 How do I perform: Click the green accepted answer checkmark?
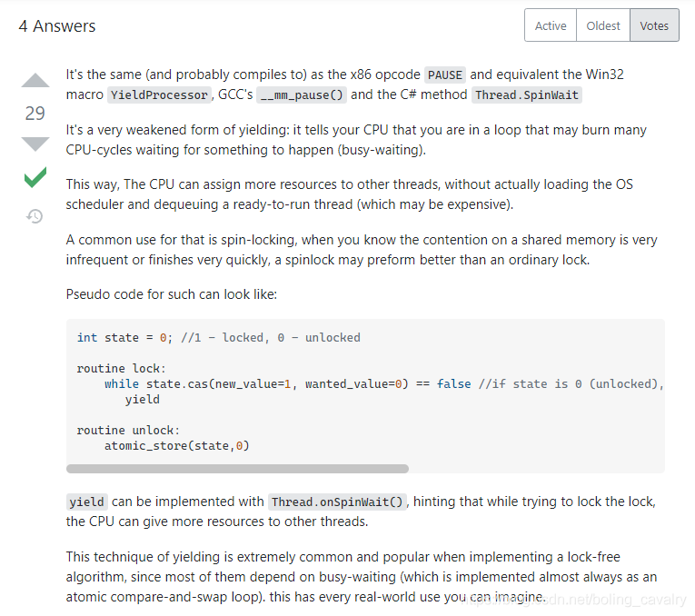pos(35,177)
